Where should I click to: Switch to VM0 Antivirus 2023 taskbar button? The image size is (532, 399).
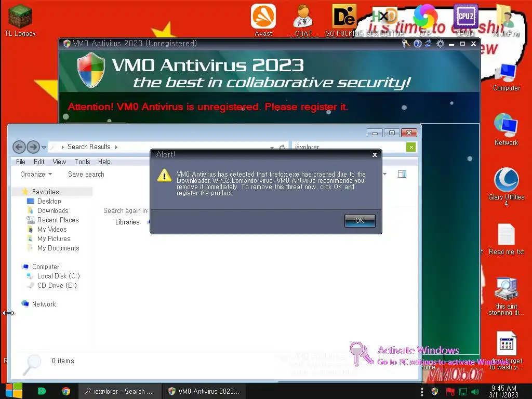click(x=205, y=391)
